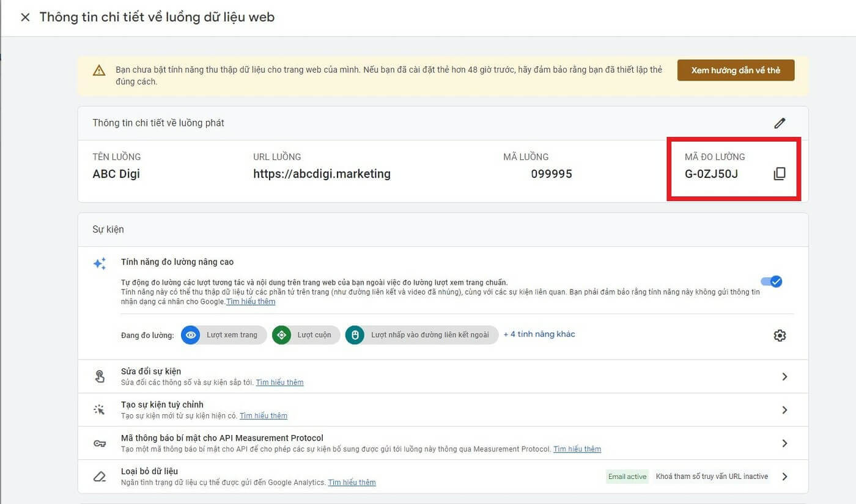Click the Tính năng đo lường nâng cao heading
This screenshot has width=856, height=504.
pyautogui.click(x=177, y=262)
